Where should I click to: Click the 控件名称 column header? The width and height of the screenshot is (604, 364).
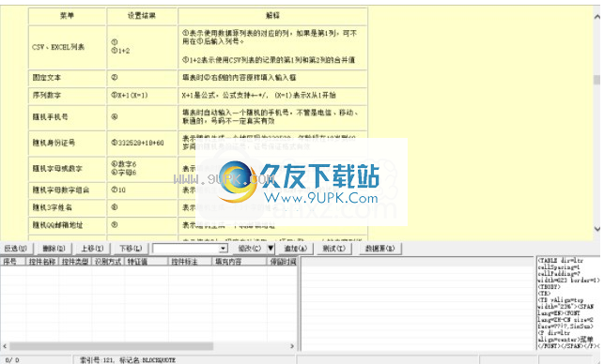tap(42, 262)
